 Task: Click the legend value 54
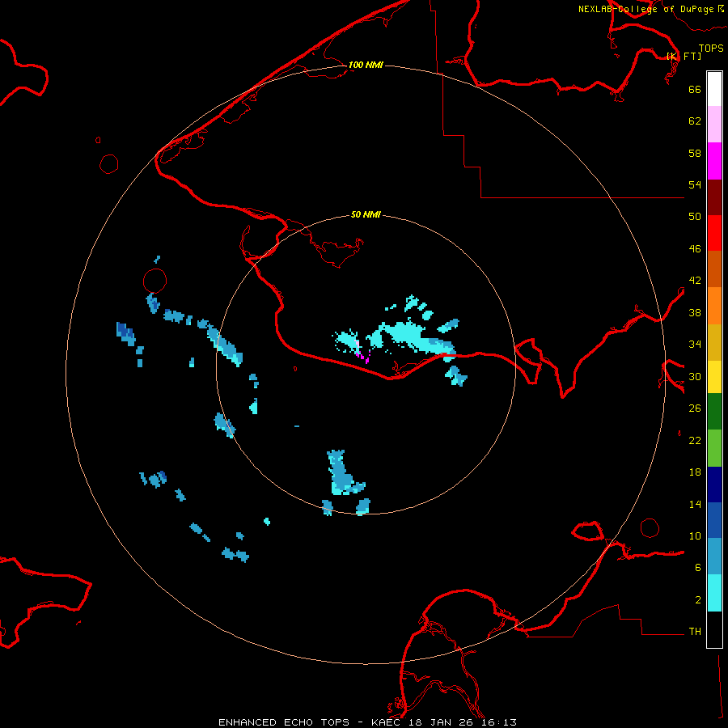[x=695, y=184]
